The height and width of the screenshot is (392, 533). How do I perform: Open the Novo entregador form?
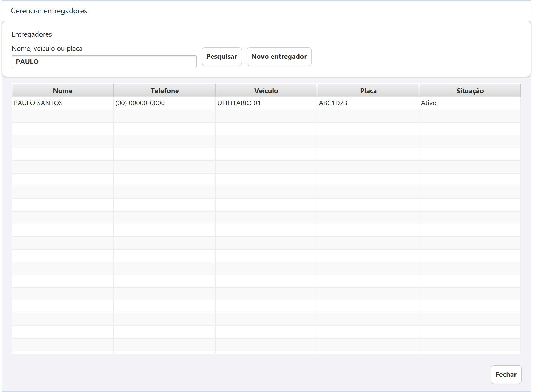279,57
